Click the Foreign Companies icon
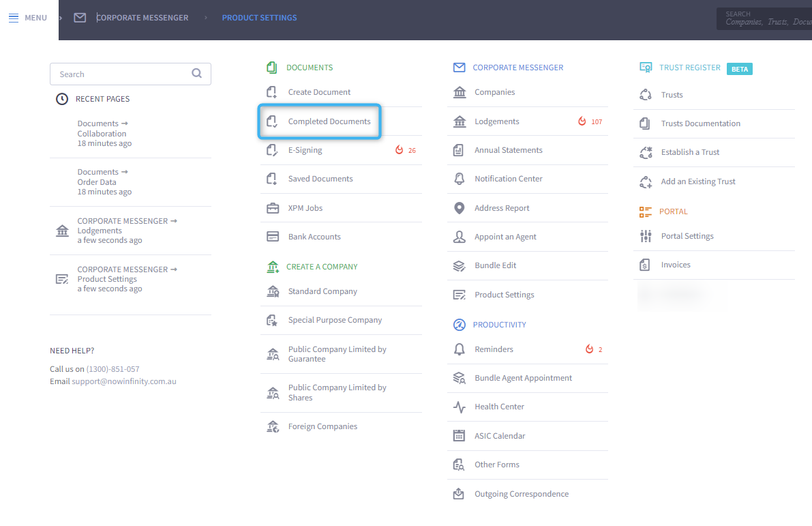Image resolution: width=812 pixels, height=526 pixels. (273, 426)
